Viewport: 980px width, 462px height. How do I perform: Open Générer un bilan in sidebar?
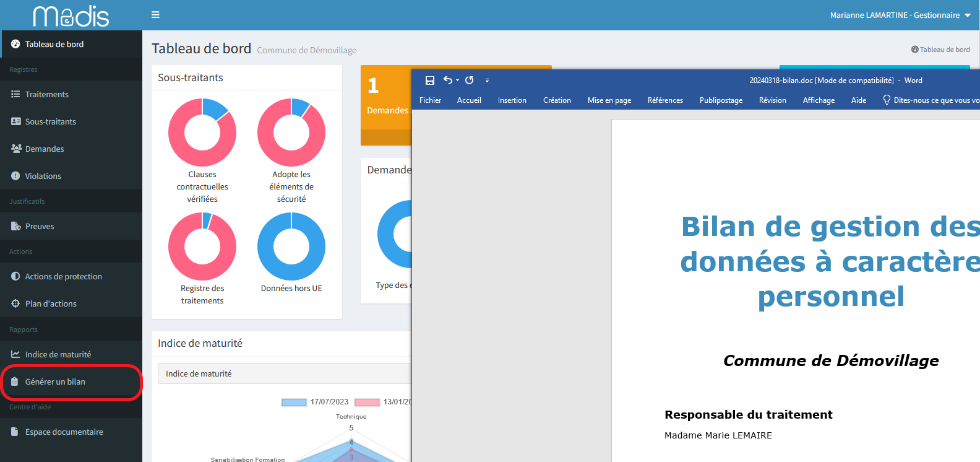(x=55, y=381)
